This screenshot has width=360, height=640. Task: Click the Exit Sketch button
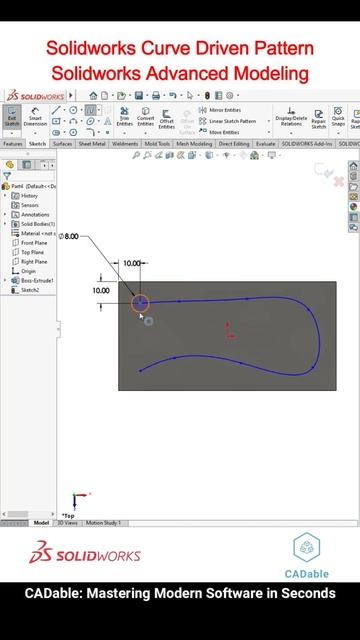(11, 117)
